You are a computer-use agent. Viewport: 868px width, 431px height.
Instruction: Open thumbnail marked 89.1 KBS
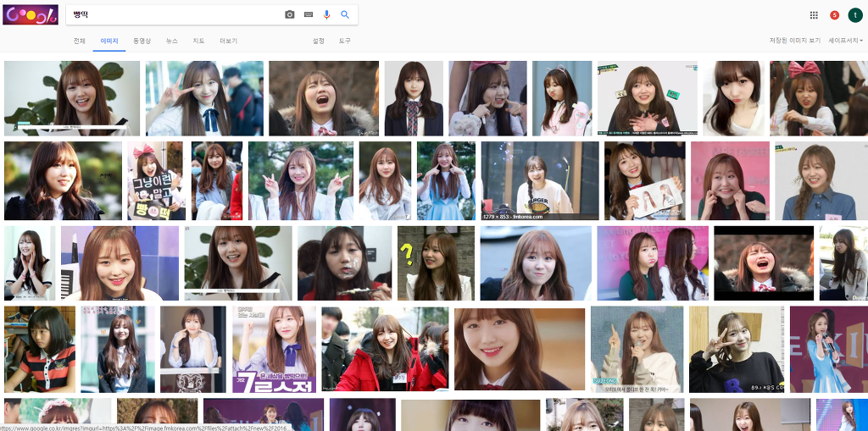(x=737, y=350)
